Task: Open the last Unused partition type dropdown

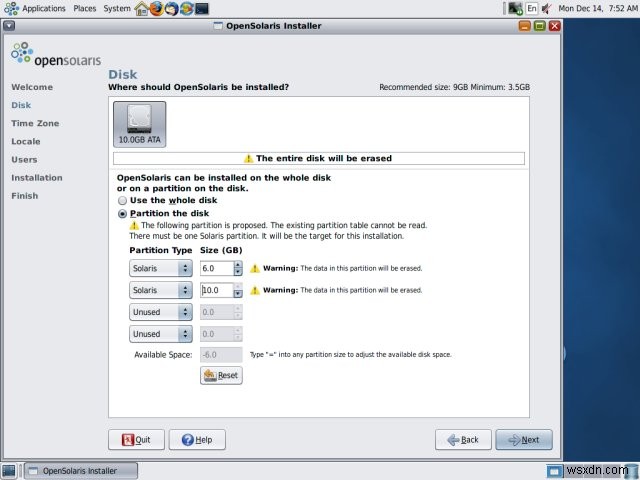Action: [161, 334]
